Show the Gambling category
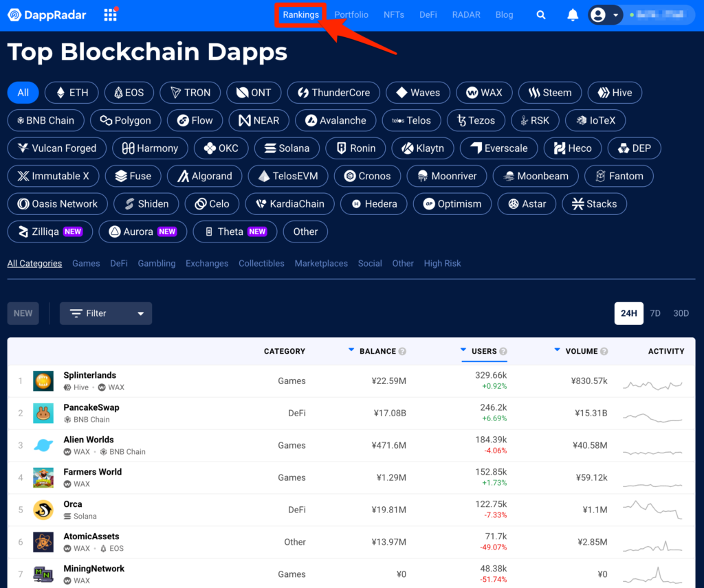 click(x=157, y=264)
